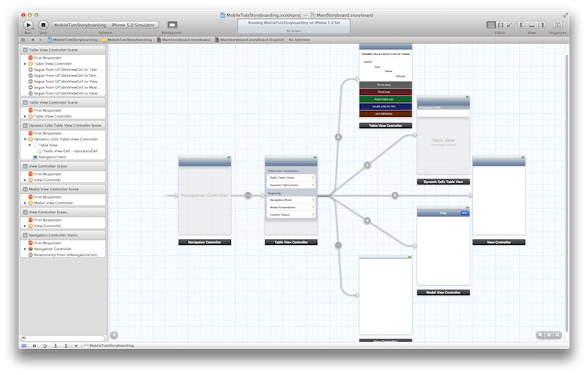Click Navigation Push cell in Table View Controller

tap(291, 200)
